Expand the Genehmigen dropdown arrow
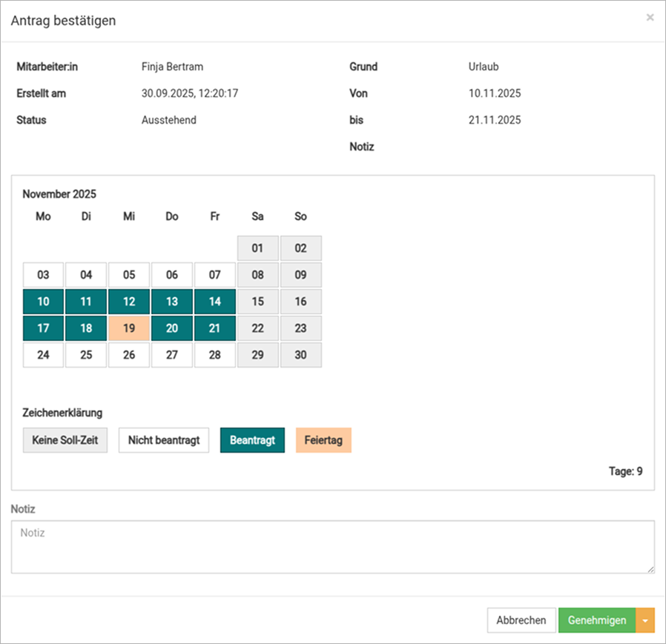This screenshot has height=644, width=666. tap(645, 620)
